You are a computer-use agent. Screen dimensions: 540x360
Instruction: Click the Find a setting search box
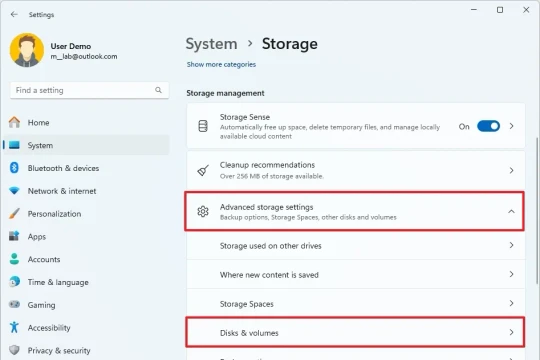tap(90, 90)
